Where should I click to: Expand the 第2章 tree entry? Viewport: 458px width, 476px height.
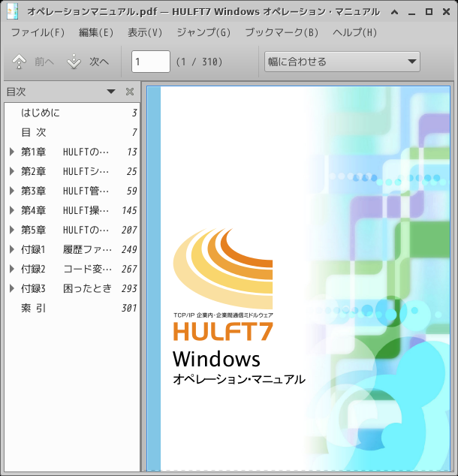(x=12, y=171)
